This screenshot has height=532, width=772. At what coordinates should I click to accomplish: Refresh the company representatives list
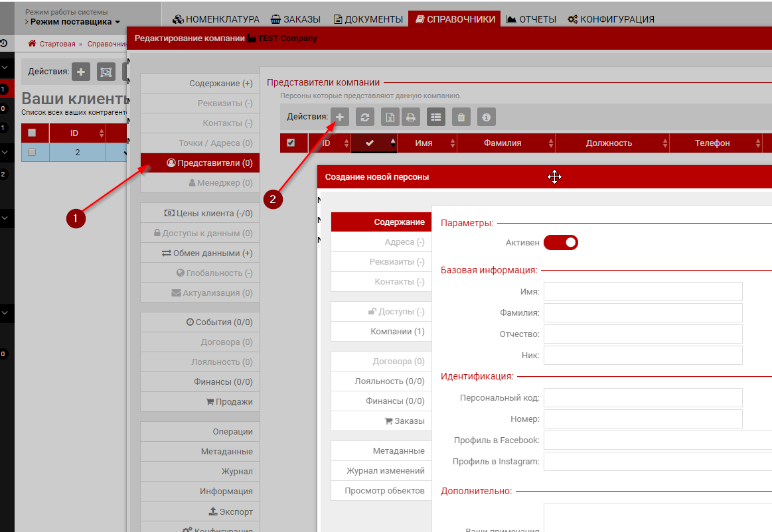point(364,117)
